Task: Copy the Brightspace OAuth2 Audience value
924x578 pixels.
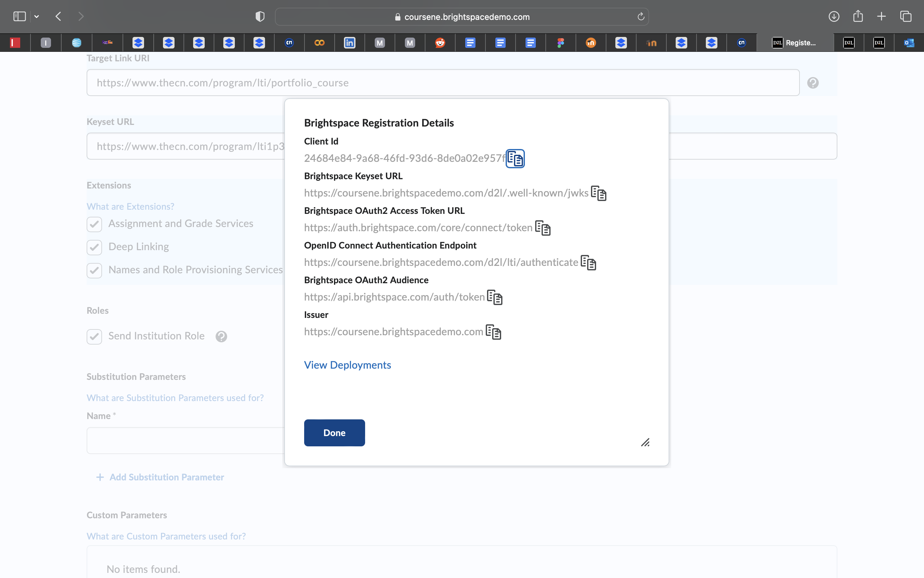Action: (494, 297)
